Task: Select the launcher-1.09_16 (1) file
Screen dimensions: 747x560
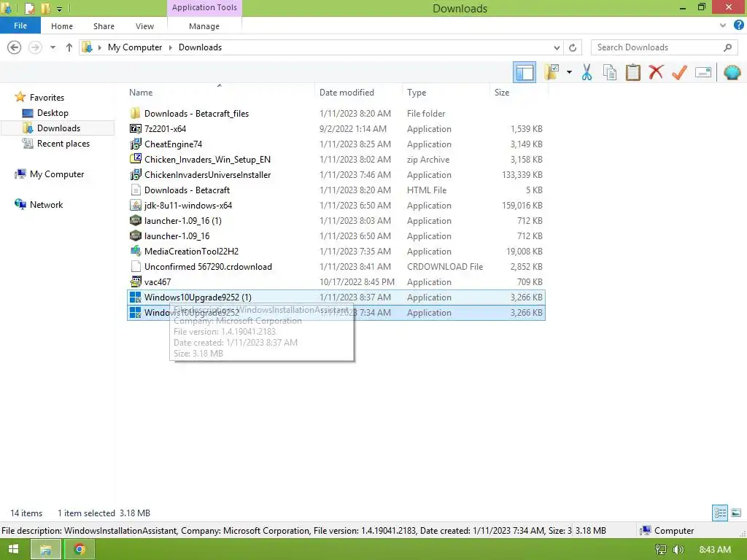Action: 336,220
